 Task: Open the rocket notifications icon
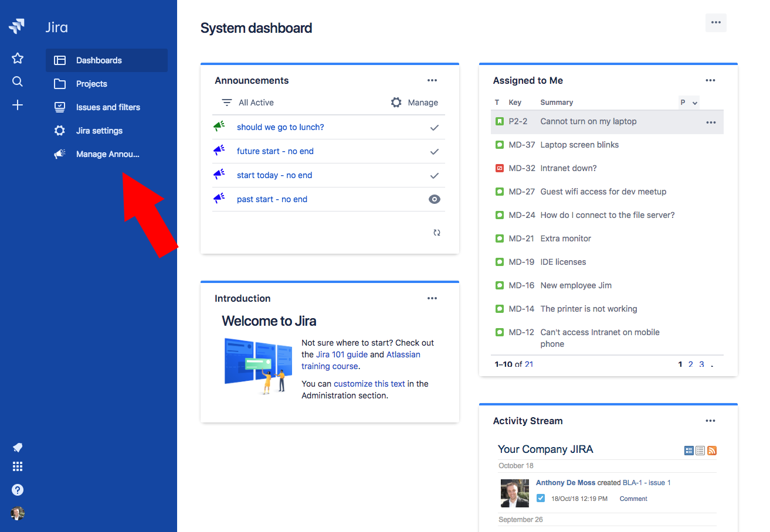tap(18, 448)
